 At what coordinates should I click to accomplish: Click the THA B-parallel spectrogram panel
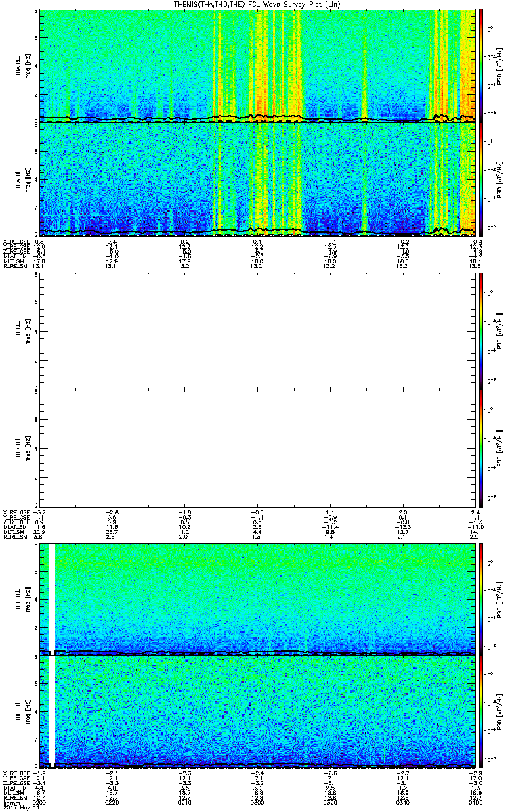click(x=258, y=178)
